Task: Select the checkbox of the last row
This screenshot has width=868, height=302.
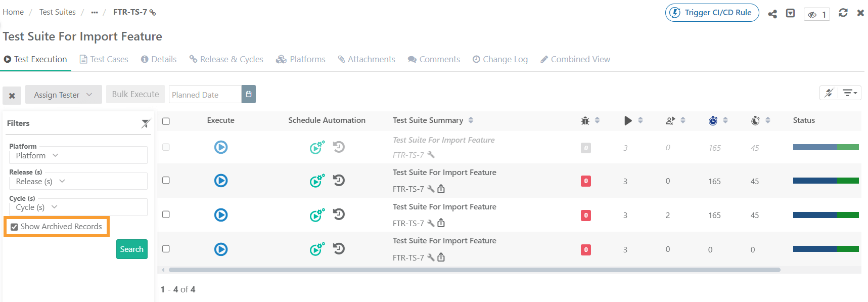Action: pos(166,249)
